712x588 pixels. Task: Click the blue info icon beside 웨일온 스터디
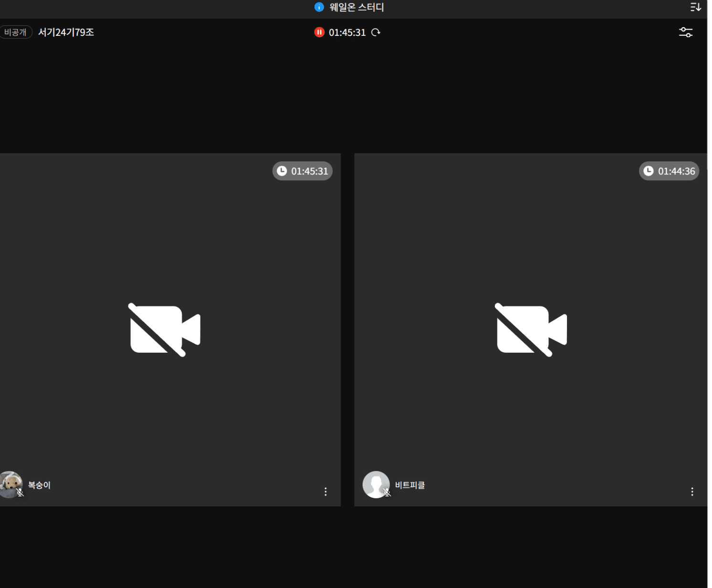pos(319,7)
